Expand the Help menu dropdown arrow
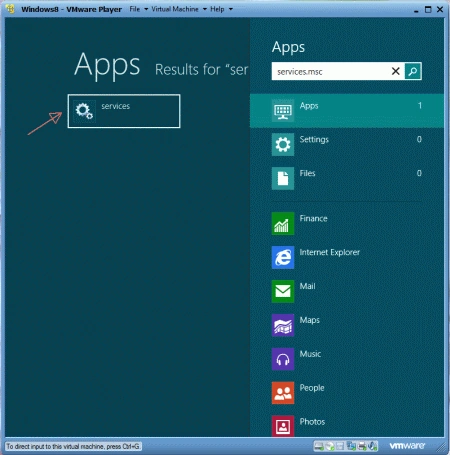Image resolution: width=450 pixels, height=455 pixels. click(231, 9)
